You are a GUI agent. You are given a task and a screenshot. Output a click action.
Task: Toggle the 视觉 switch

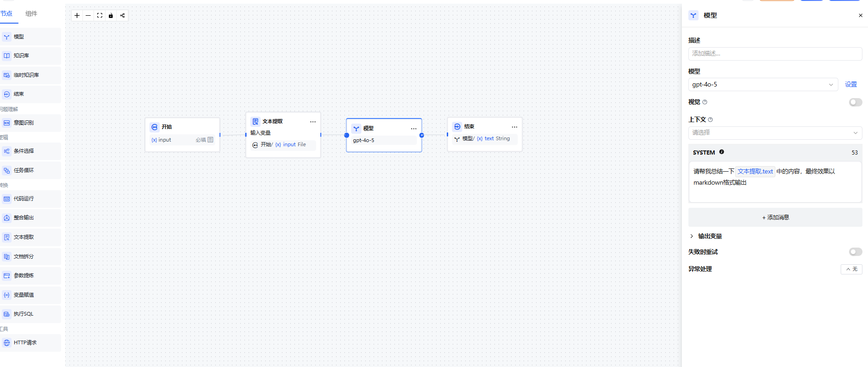click(856, 102)
